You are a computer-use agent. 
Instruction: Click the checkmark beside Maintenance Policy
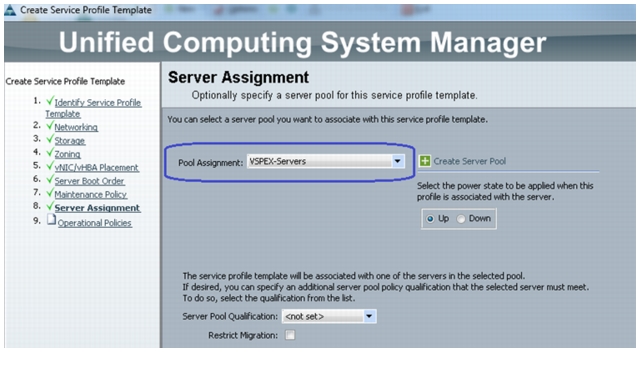pos(50,192)
